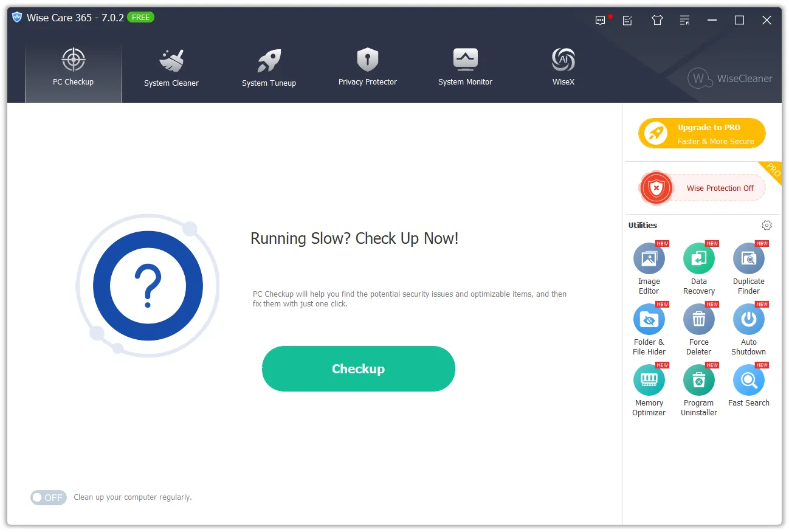
Task: Open the Utilities settings gear
Action: click(x=767, y=226)
